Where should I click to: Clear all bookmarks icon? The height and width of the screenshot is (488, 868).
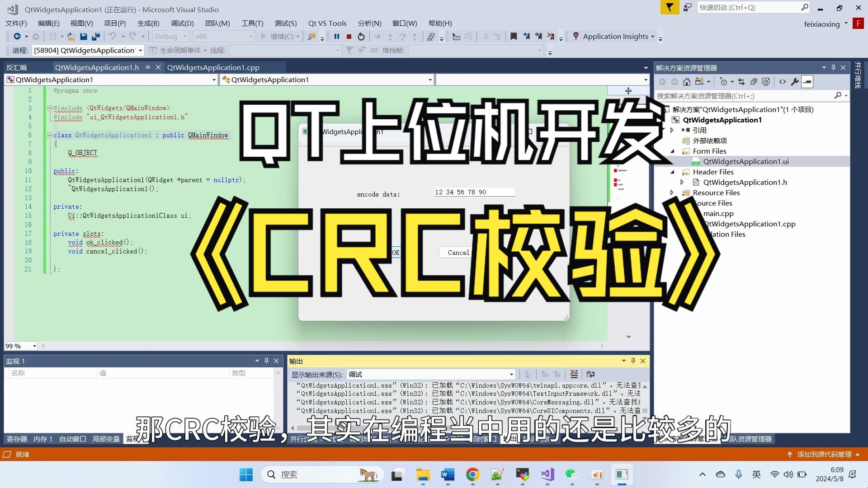coord(551,37)
